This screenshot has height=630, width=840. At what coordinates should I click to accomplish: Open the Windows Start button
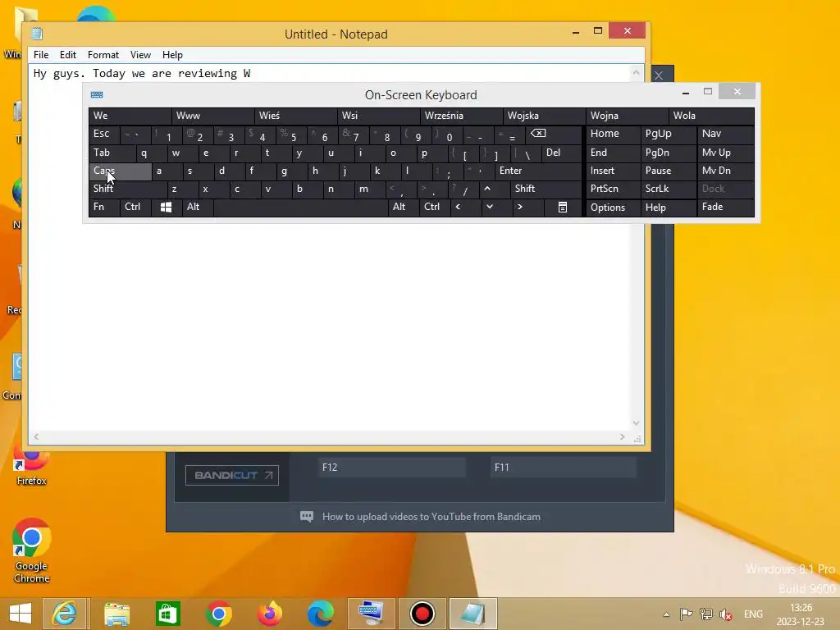[21, 614]
